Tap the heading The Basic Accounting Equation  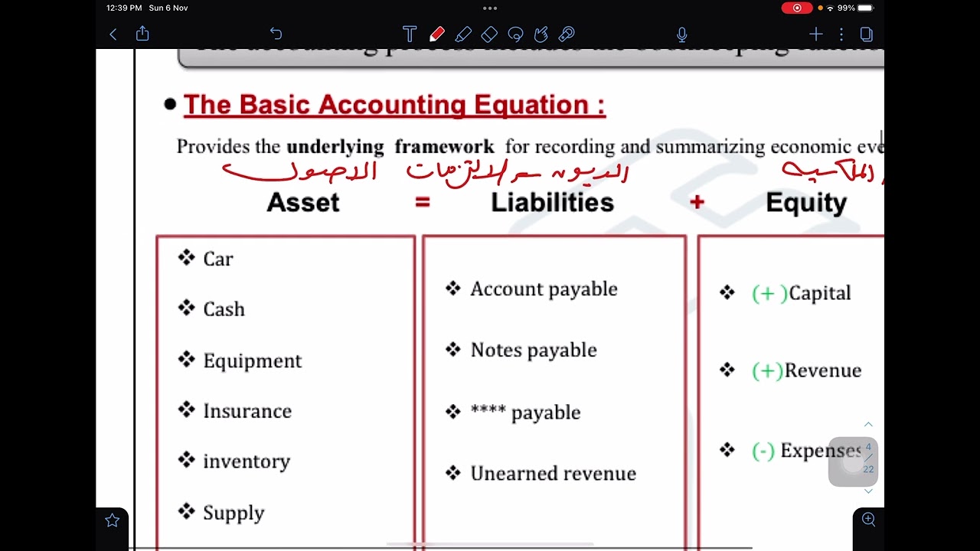[x=394, y=105]
